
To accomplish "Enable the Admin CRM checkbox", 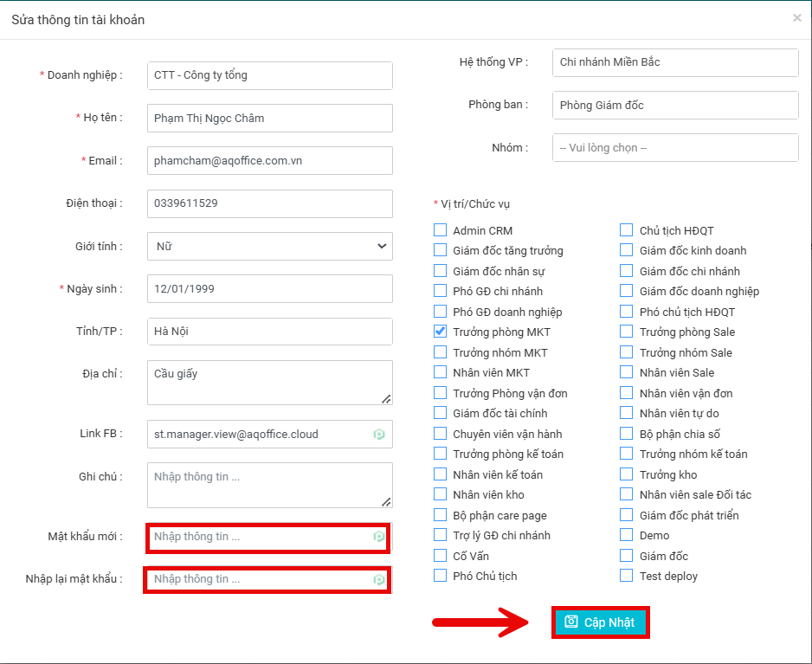I will click(441, 230).
